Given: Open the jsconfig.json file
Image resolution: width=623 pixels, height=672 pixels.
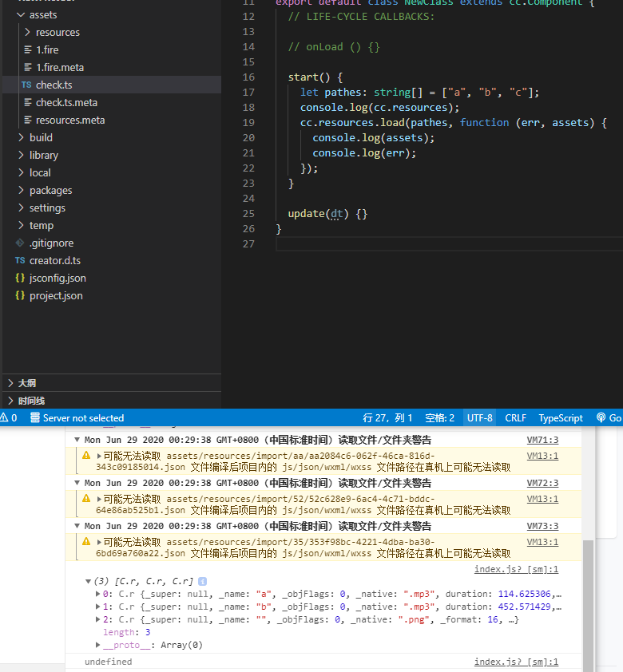Looking at the screenshot, I should pyautogui.click(x=58, y=279).
